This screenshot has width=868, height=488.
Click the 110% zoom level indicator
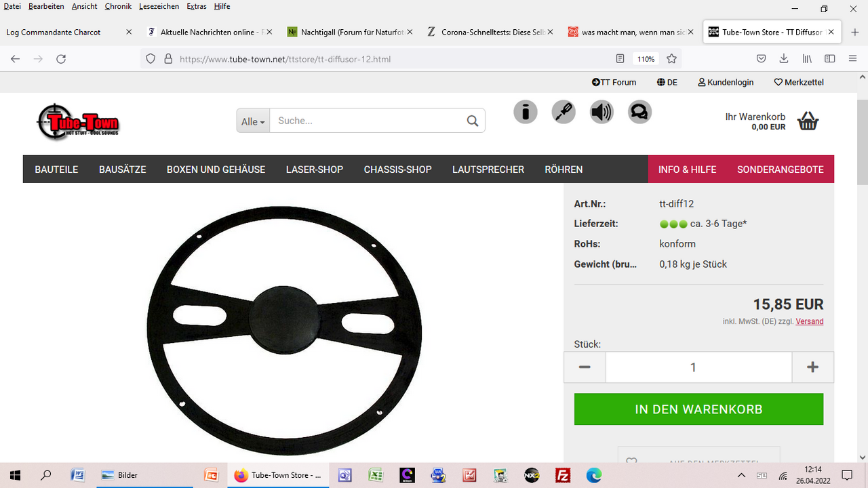(x=645, y=59)
